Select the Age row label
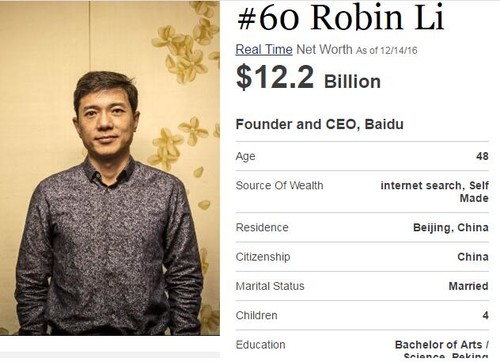 [x=245, y=156]
